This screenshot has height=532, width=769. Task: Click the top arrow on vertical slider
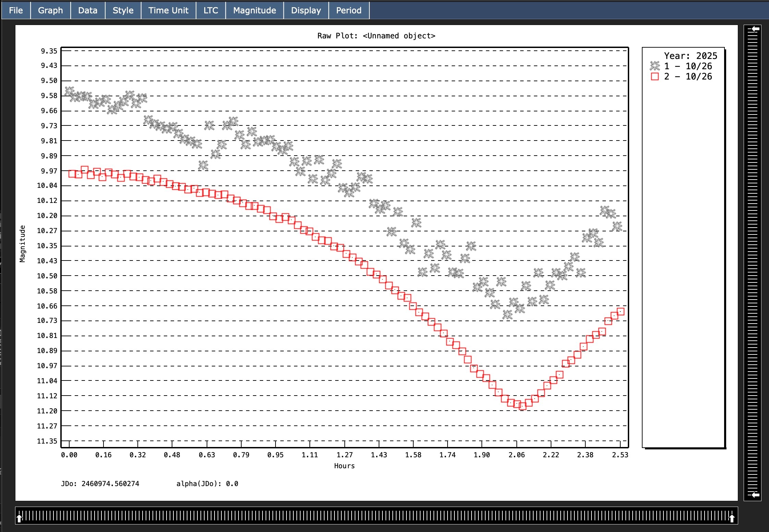click(755, 29)
